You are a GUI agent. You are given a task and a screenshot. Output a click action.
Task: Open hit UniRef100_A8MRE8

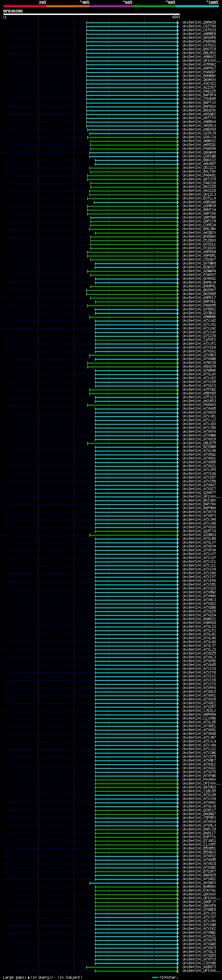[x=199, y=34]
